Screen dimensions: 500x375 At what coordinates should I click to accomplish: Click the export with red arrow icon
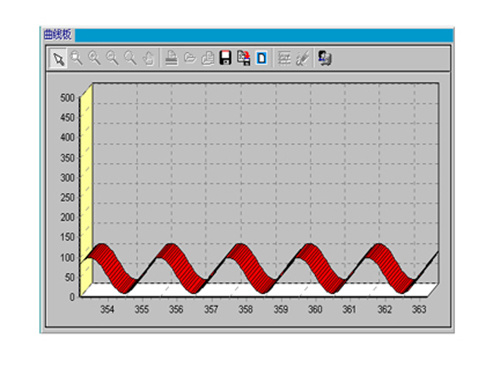(x=244, y=58)
